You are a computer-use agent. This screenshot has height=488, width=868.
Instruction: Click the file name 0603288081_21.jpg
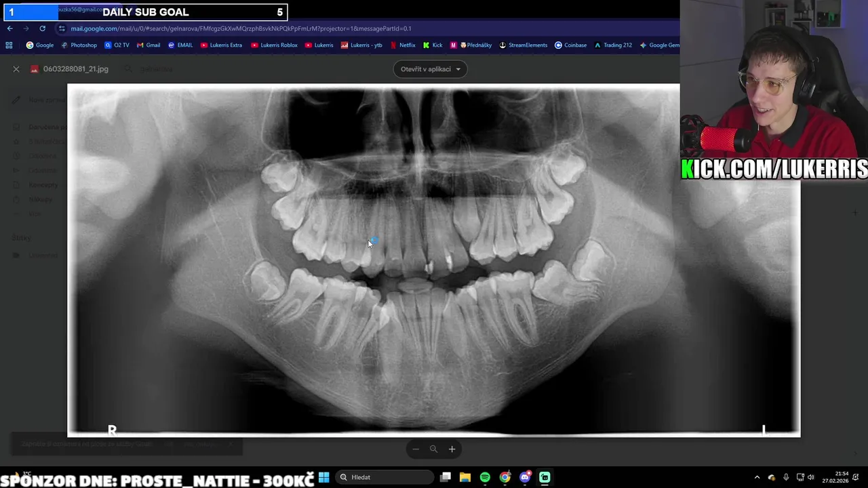(75, 69)
